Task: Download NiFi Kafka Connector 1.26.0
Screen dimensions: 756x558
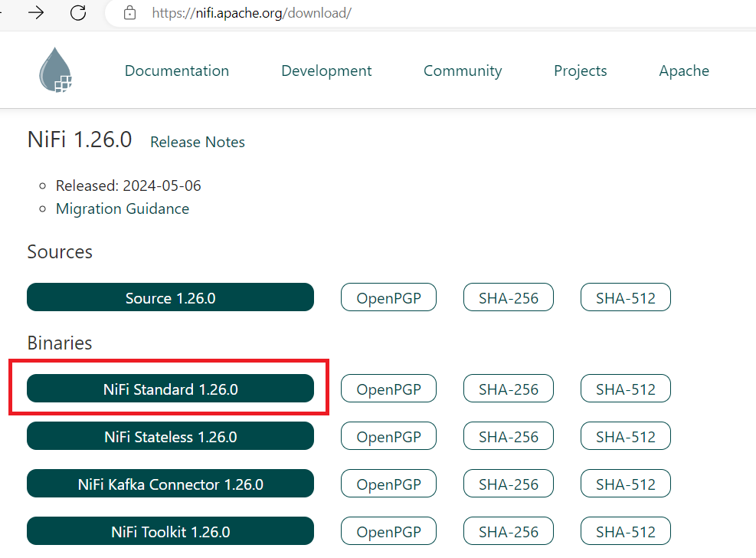Action: point(170,483)
